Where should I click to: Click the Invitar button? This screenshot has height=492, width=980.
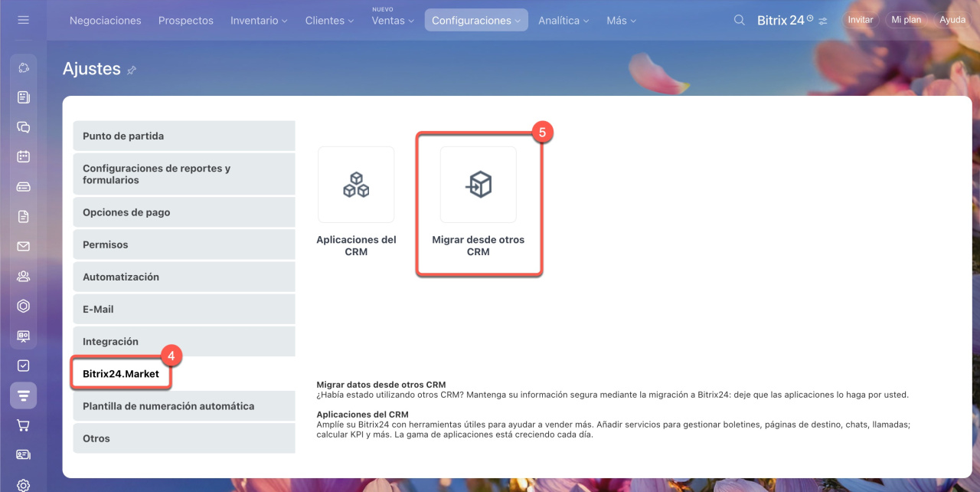(861, 20)
